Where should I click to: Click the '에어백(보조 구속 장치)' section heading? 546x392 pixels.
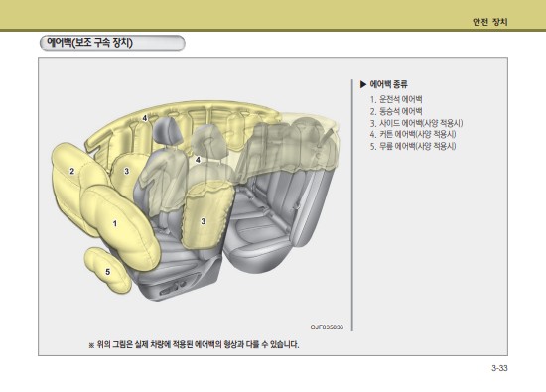tap(89, 43)
